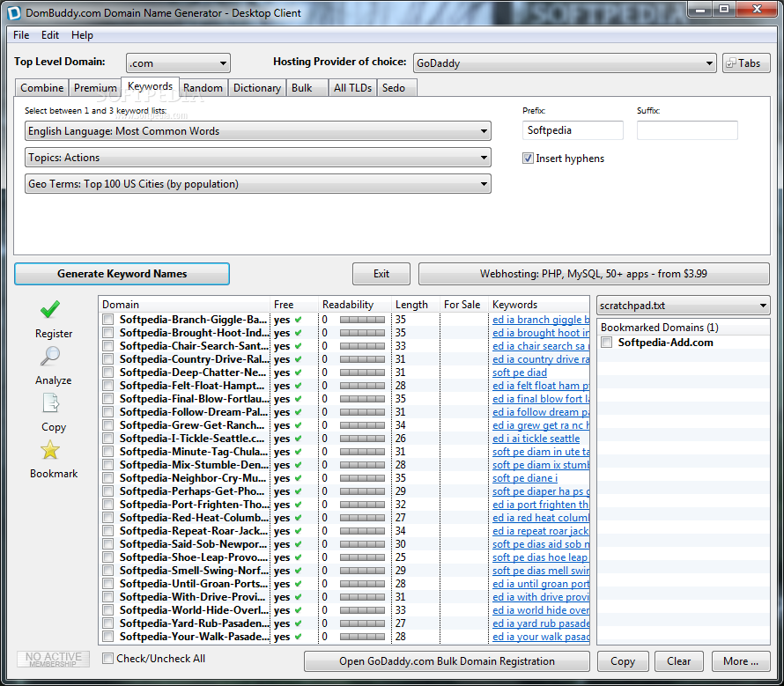
Task: Sort by the Free column header
Action: 294,305
